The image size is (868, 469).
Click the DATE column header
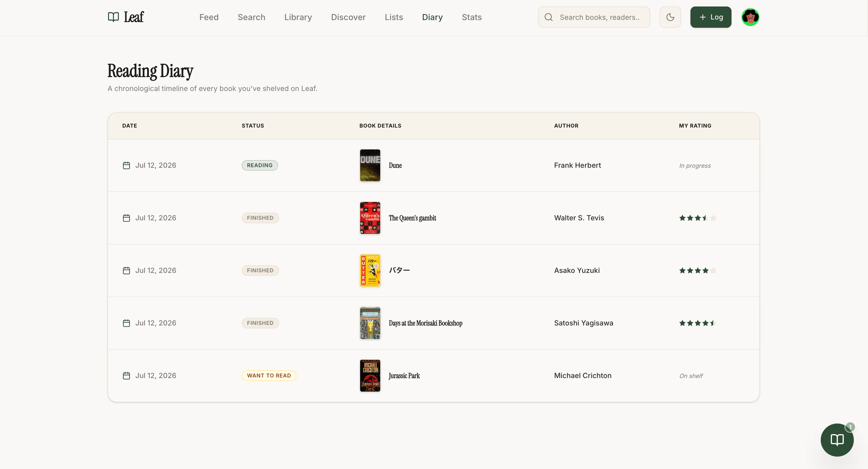tap(129, 126)
